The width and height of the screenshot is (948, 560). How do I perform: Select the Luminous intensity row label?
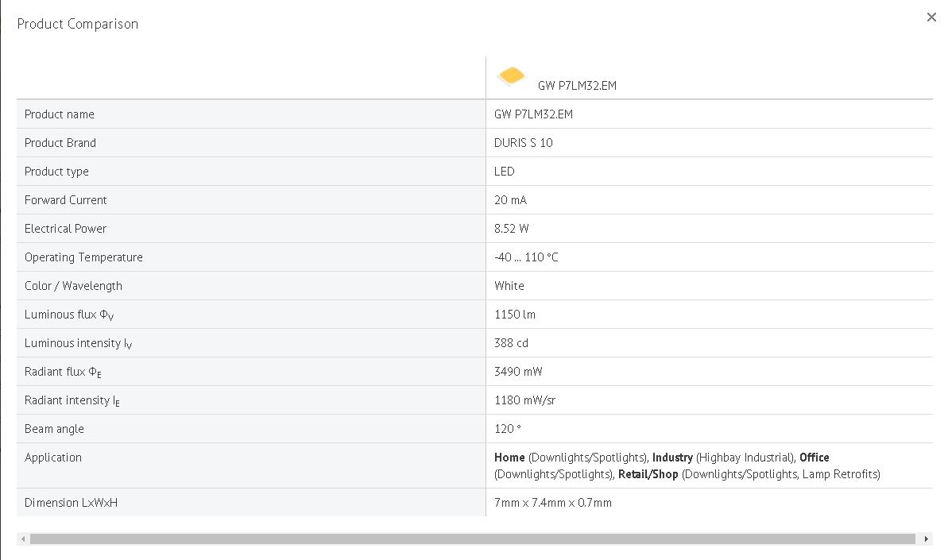click(78, 343)
